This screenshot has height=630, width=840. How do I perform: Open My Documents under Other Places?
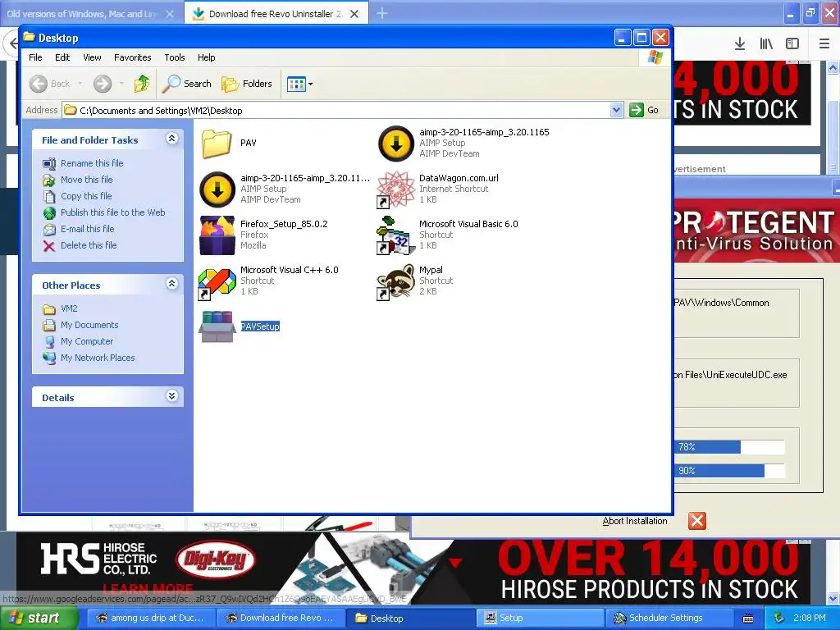[89, 325]
